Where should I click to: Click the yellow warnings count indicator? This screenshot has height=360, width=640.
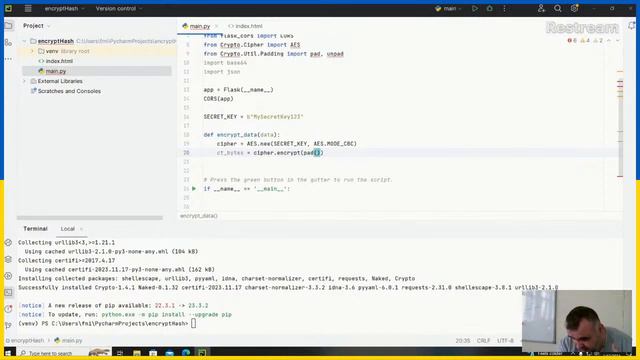pos(585,40)
